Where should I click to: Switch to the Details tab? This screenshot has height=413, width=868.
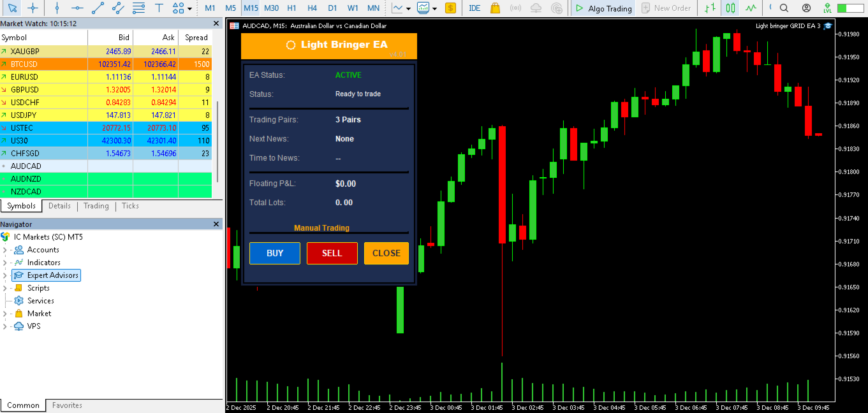click(59, 206)
